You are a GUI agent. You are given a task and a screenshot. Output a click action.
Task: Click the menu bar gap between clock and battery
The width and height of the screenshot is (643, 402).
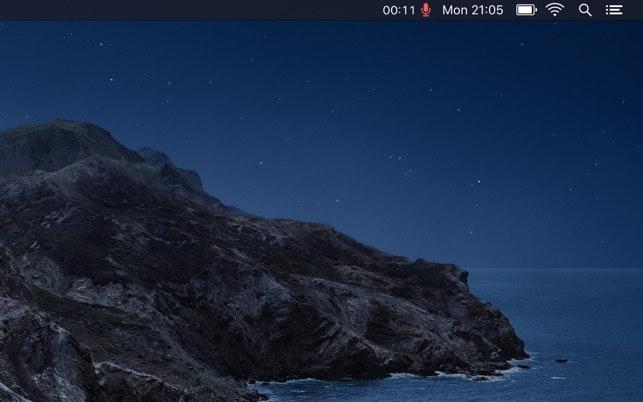510,10
